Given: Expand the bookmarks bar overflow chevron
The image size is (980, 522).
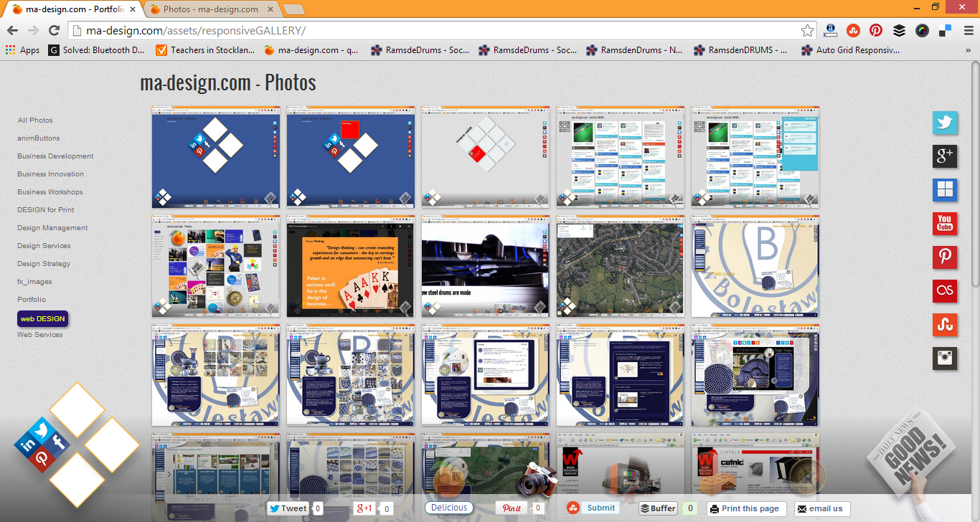Looking at the screenshot, I should point(969,50).
